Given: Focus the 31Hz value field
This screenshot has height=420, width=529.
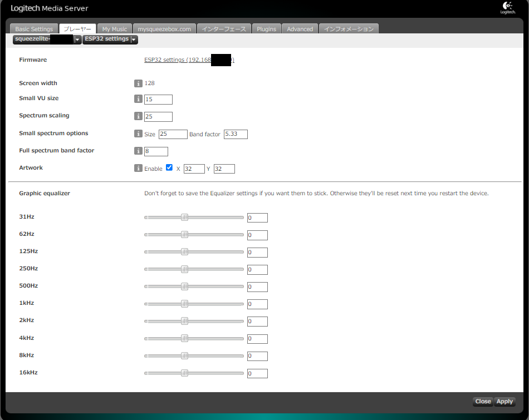Looking at the screenshot, I should [x=257, y=218].
